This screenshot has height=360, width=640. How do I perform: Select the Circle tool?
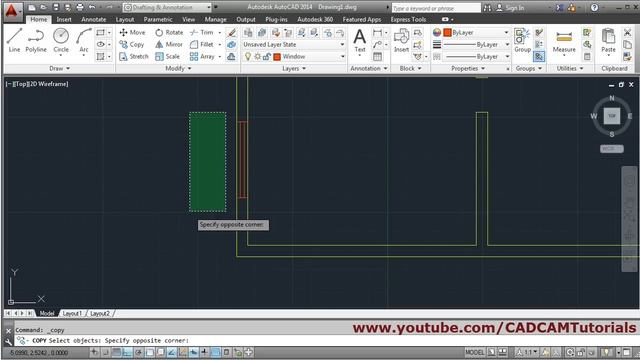click(61, 40)
